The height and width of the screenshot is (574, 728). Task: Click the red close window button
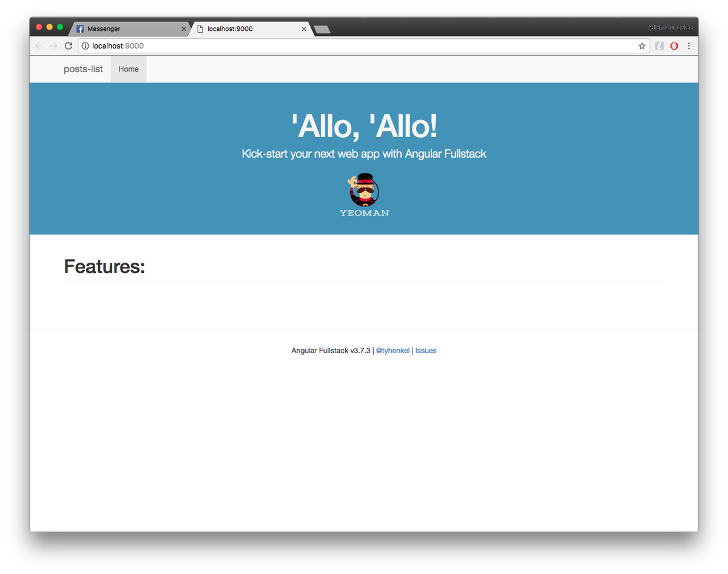coord(39,27)
